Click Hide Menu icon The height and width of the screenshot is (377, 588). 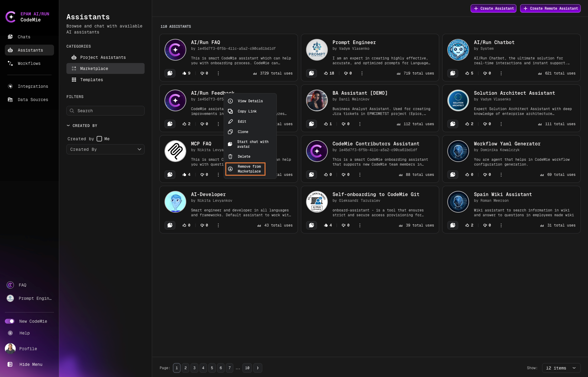pyautogui.click(x=10, y=364)
